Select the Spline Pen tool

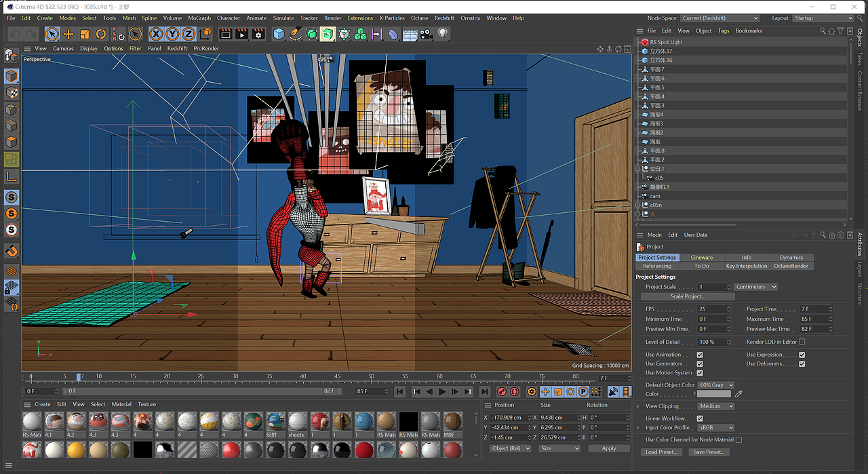coord(295,34)
